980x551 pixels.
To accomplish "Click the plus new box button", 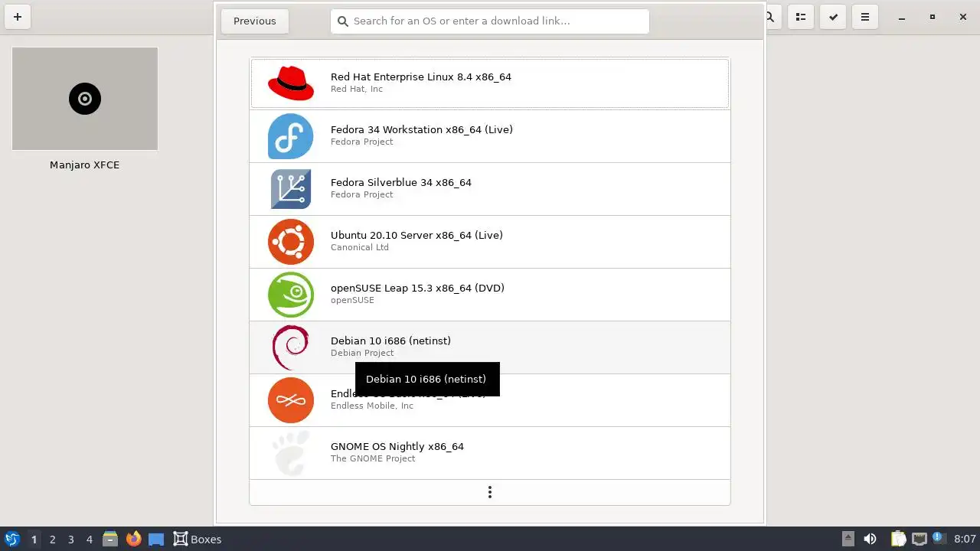I will (x=18, y=17).
